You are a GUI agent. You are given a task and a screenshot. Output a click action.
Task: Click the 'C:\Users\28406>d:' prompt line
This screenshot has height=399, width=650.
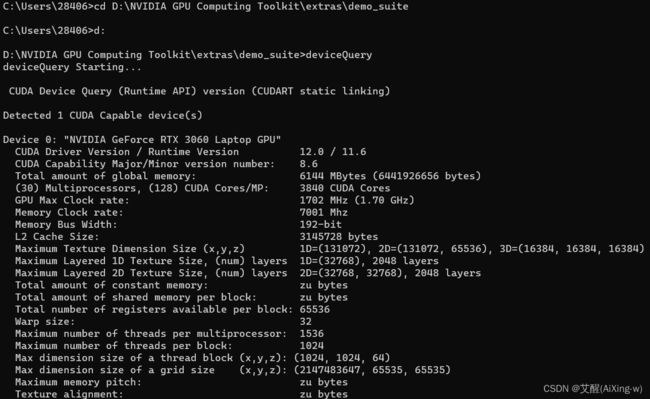(54, 31)
